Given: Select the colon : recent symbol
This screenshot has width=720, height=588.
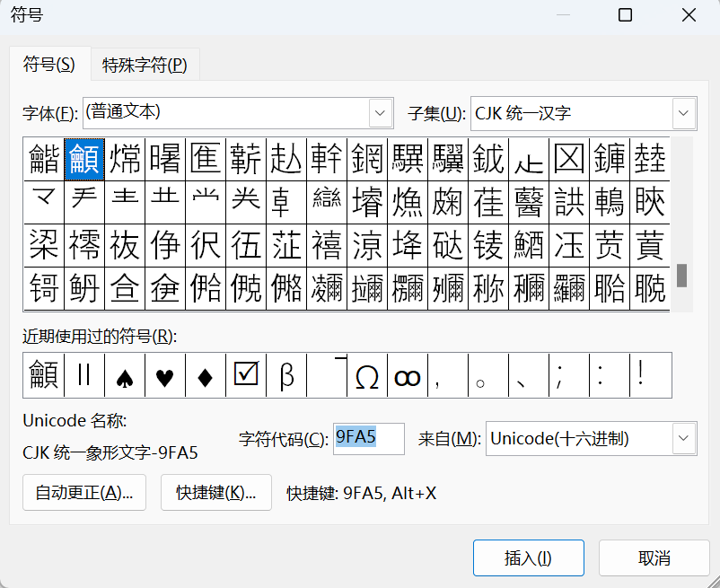Looking at the screenshot, I should point(610,375).
